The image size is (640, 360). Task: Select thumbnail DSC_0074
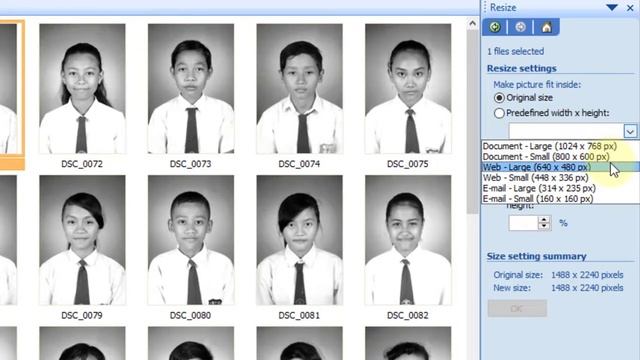[299, 89]
